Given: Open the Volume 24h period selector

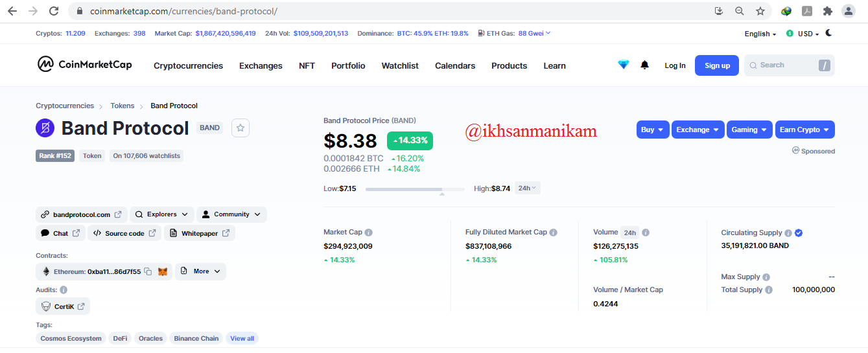Looking at the screenshot, I should click(629, 233).
